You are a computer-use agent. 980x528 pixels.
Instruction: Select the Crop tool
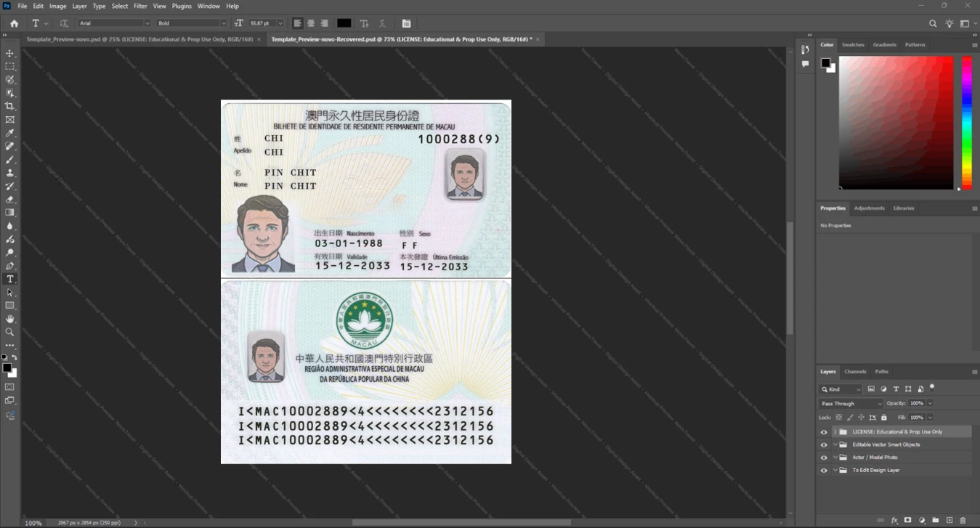[x=9, y=106]
